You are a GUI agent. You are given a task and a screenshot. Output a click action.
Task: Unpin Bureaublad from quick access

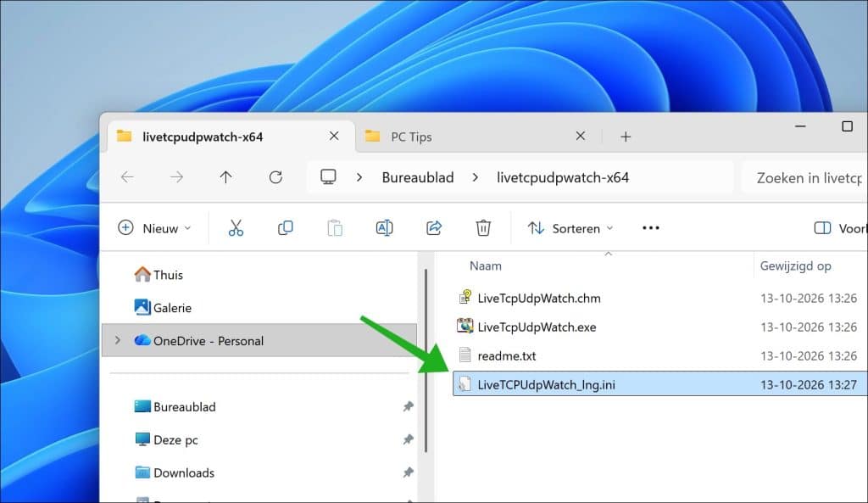(x=409, y=406)
